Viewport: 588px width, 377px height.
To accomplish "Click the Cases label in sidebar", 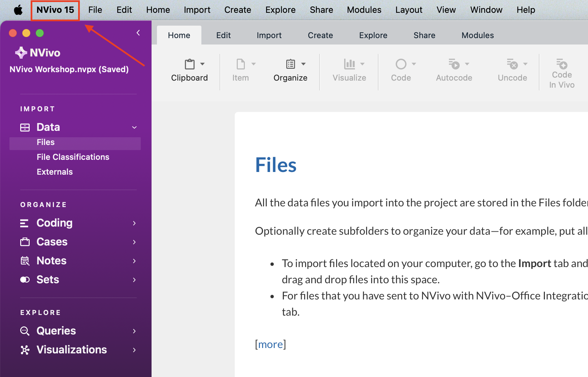I will pyautogui.click(x=52, y=242).
